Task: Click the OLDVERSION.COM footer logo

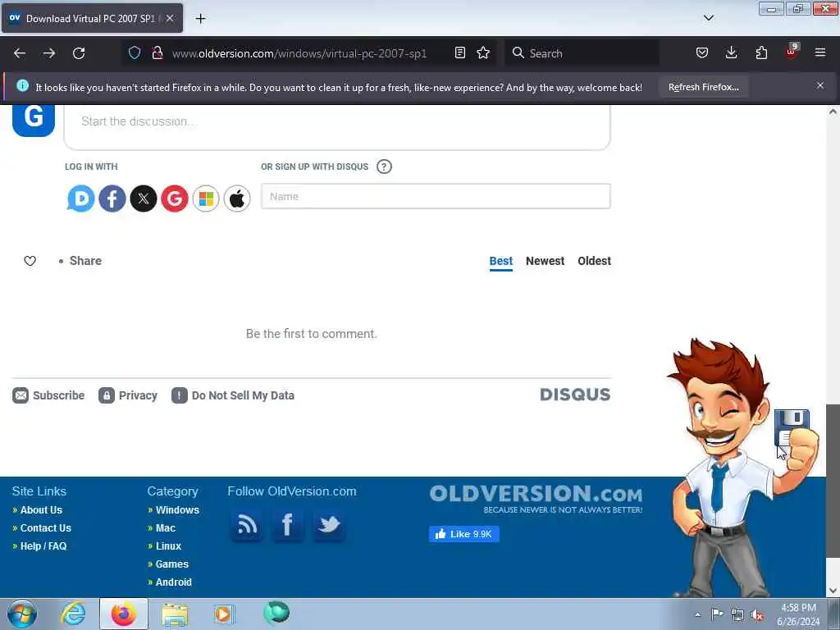Action: (536, 498)
